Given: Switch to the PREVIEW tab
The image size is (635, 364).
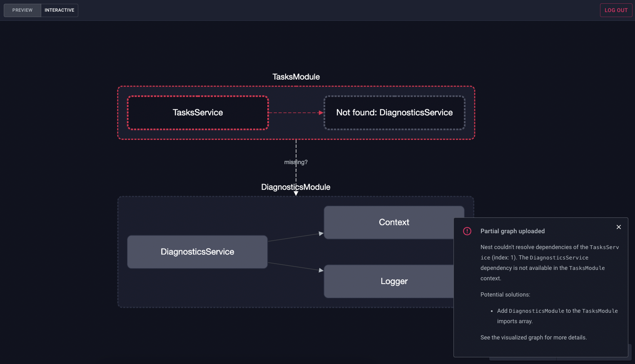Looking at the screenshot, I should (x=22, y=10).
